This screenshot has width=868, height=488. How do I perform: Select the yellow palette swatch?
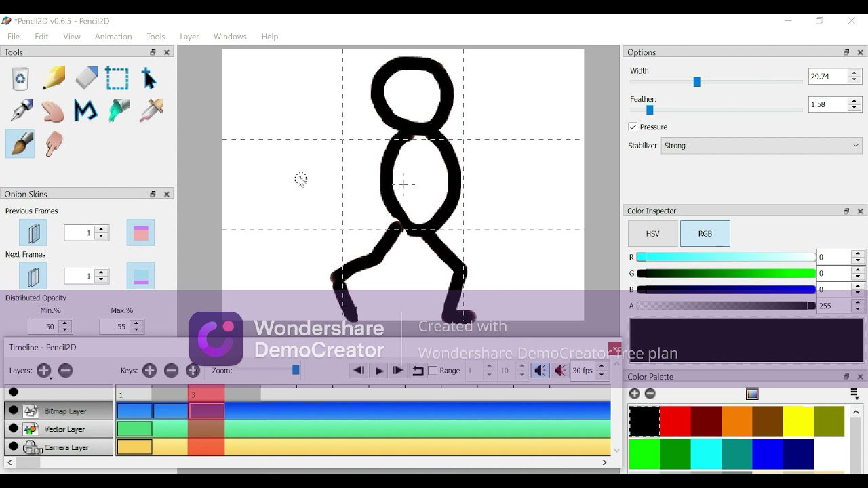pyautogui.click(x=798, y=422)
